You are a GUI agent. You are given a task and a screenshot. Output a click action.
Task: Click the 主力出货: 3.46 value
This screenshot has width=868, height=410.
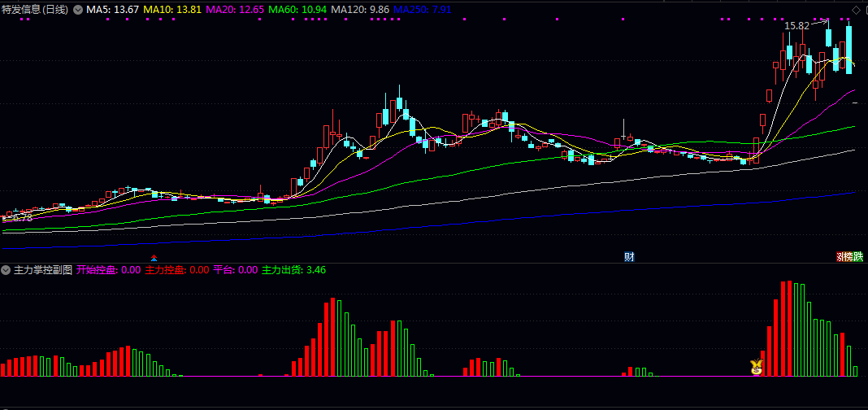pos(293,270)
